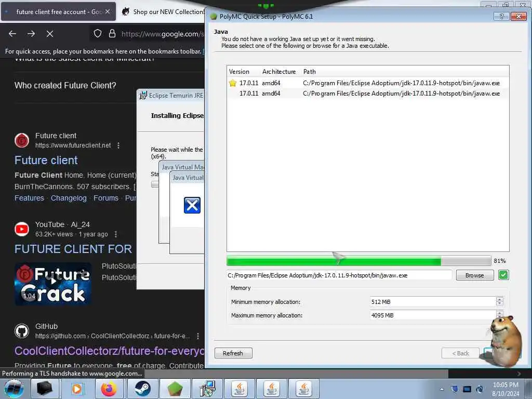Show hidden system tray icons
532x399 pixels.
point(442,389)
